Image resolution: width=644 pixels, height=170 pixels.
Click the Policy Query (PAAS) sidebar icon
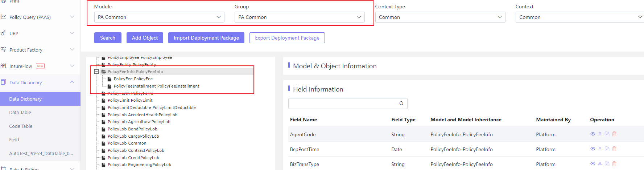[3, 17]
